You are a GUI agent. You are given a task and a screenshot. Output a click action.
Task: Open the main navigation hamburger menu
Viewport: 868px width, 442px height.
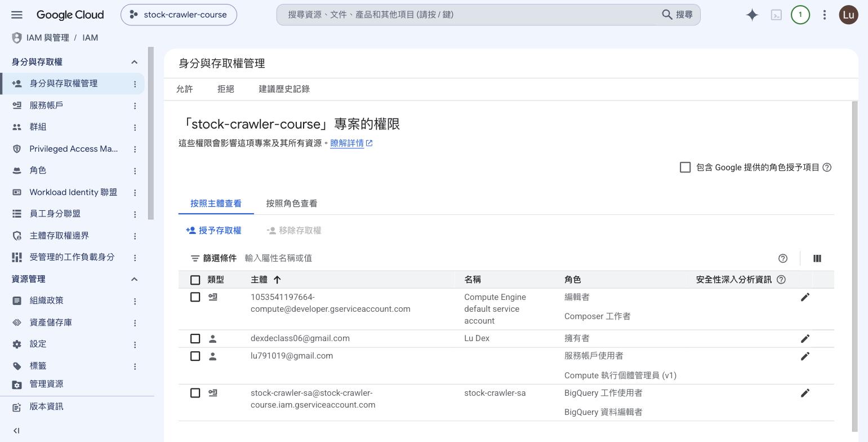point(17,15)
